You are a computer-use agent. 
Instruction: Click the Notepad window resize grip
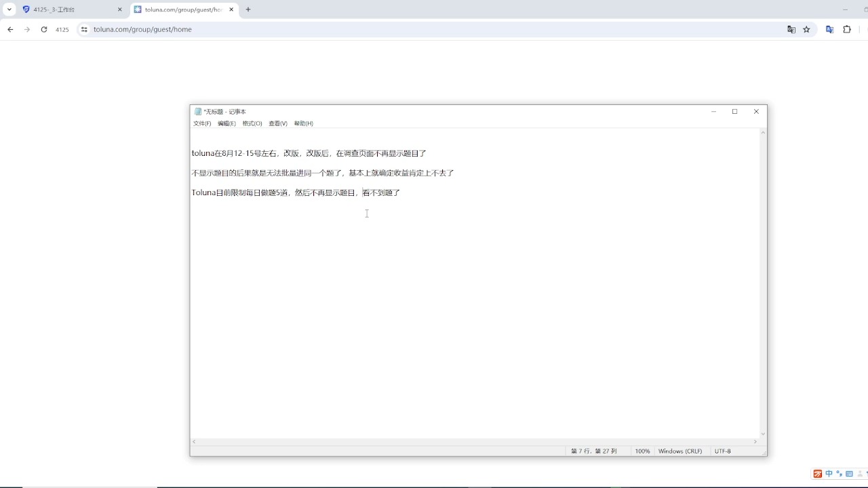tap(764, 452)
